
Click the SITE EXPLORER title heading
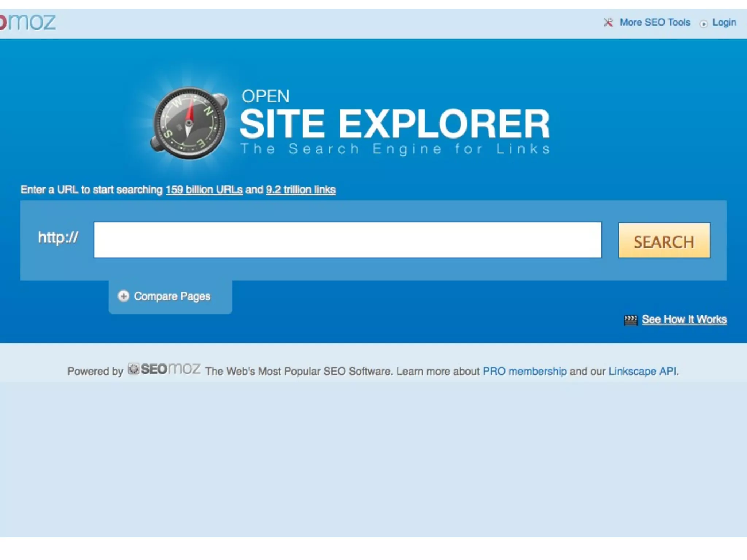[x=394, y=124]
